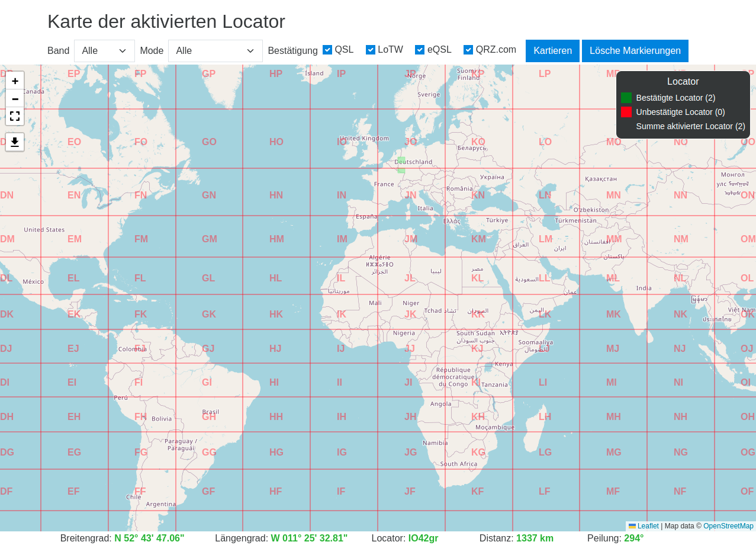The width and height of the screenshot is (756, 545).
Task: Click the Ukraine flag icon by Leaflet
Action: click(632, 526)
